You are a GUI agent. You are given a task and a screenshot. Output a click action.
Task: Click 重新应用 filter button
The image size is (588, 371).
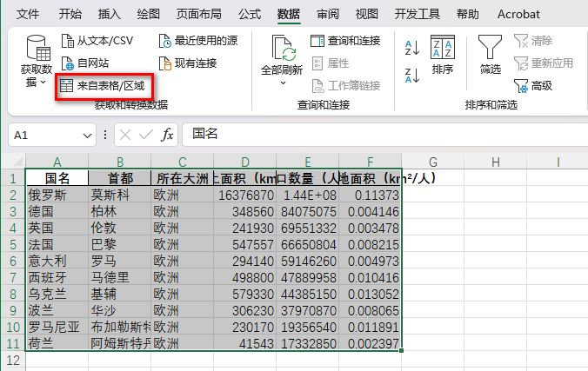544,63
